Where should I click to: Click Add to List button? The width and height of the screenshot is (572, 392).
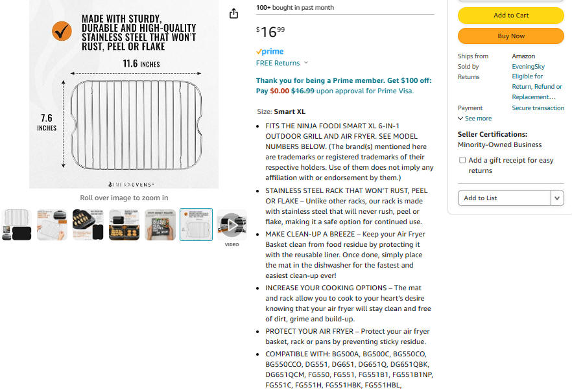click(505, 198)
